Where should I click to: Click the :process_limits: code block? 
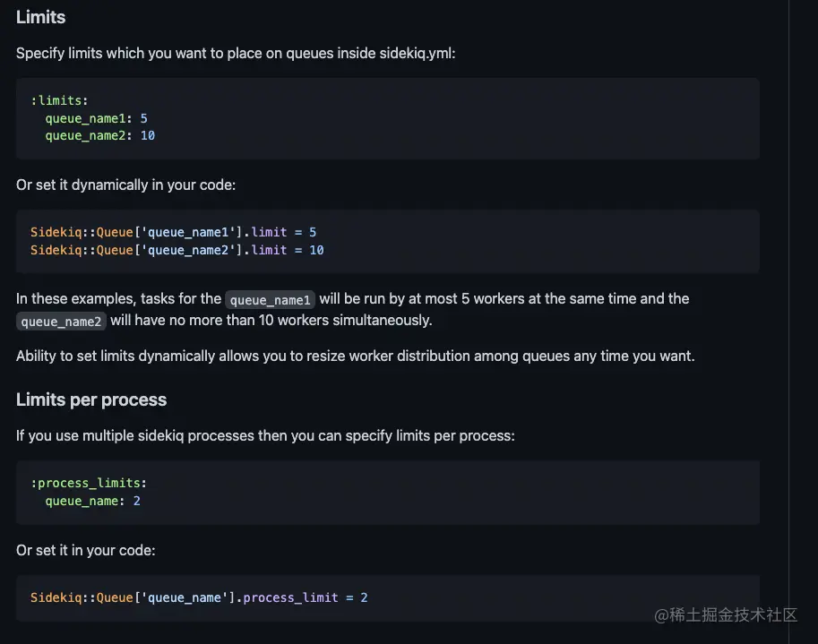pos(387,492)
